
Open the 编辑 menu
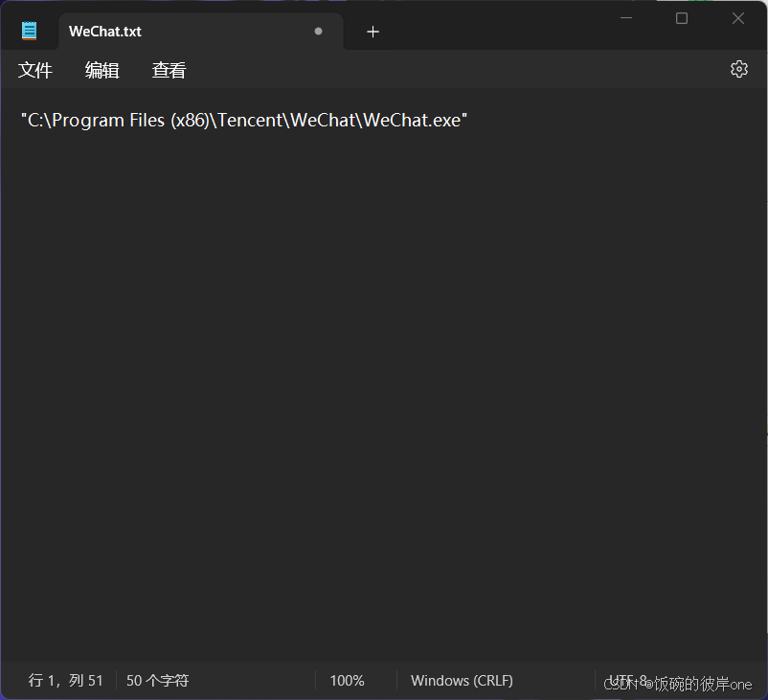coord(102,70)
